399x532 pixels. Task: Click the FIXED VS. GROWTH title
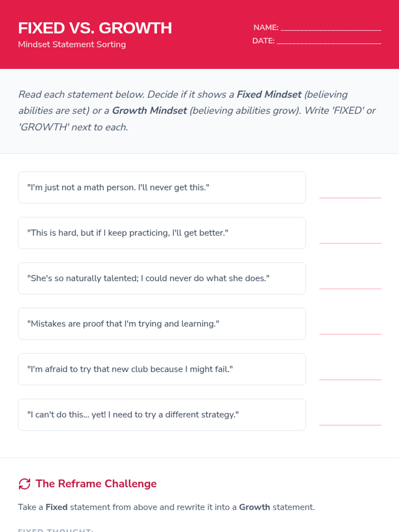click(95, 28)
